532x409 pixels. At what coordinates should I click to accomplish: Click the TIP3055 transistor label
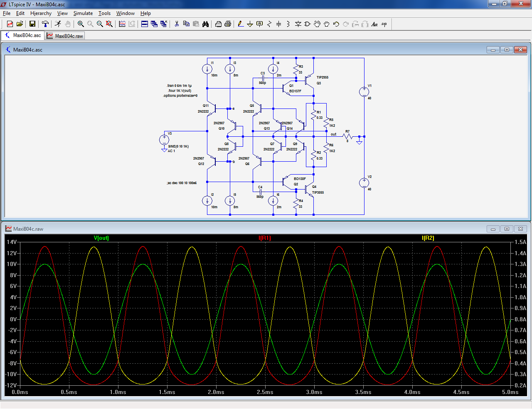[x=318, y=192]
